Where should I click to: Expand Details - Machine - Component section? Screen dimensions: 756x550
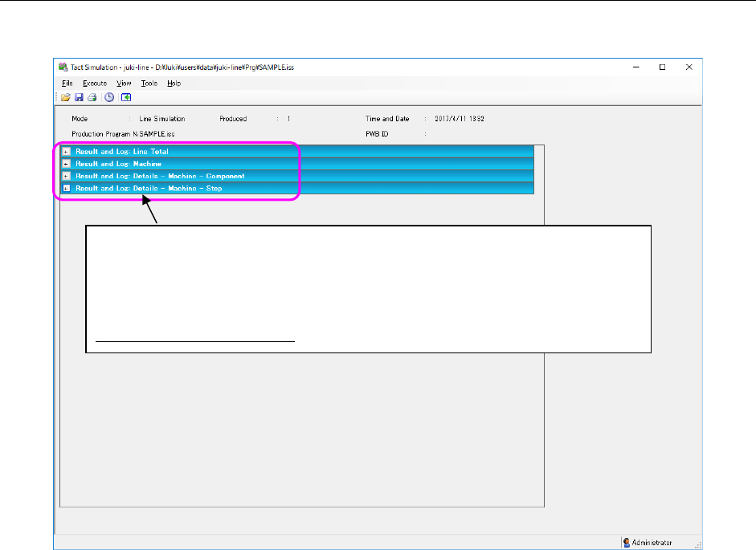[x=67, y=176]
